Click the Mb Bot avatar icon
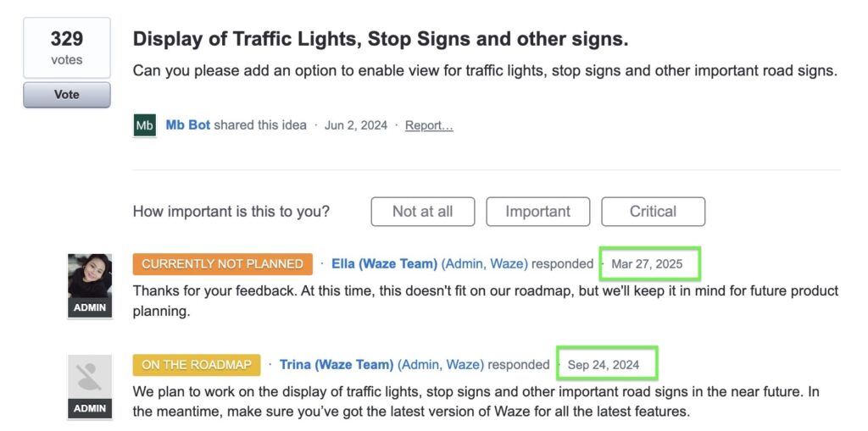The width and height of the screenshot is (868, 431). (x=145, y=125)
